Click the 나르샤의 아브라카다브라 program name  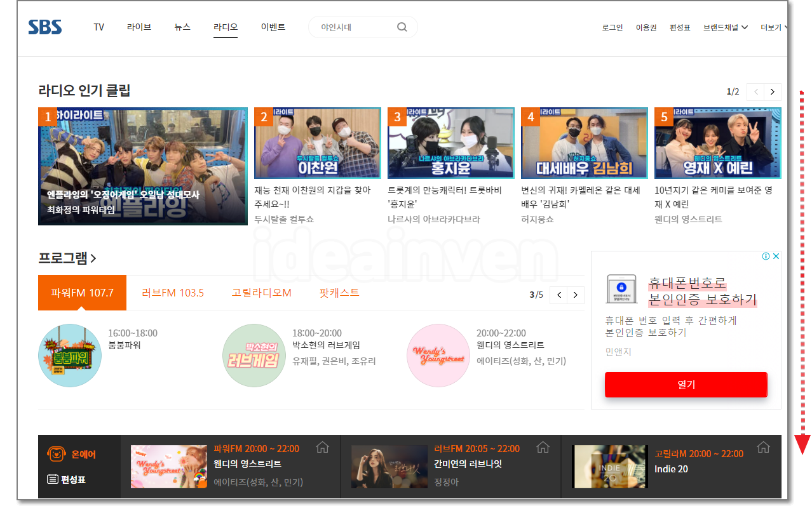[x=434, y=219]
